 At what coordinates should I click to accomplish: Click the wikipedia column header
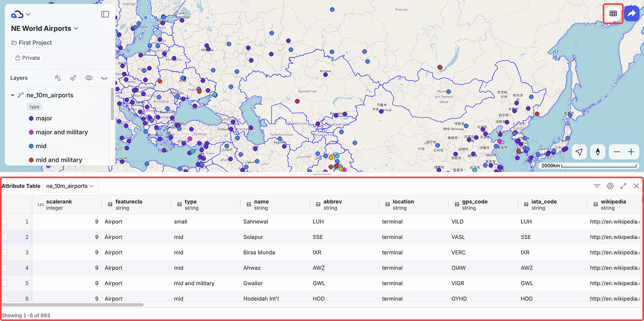613,205
